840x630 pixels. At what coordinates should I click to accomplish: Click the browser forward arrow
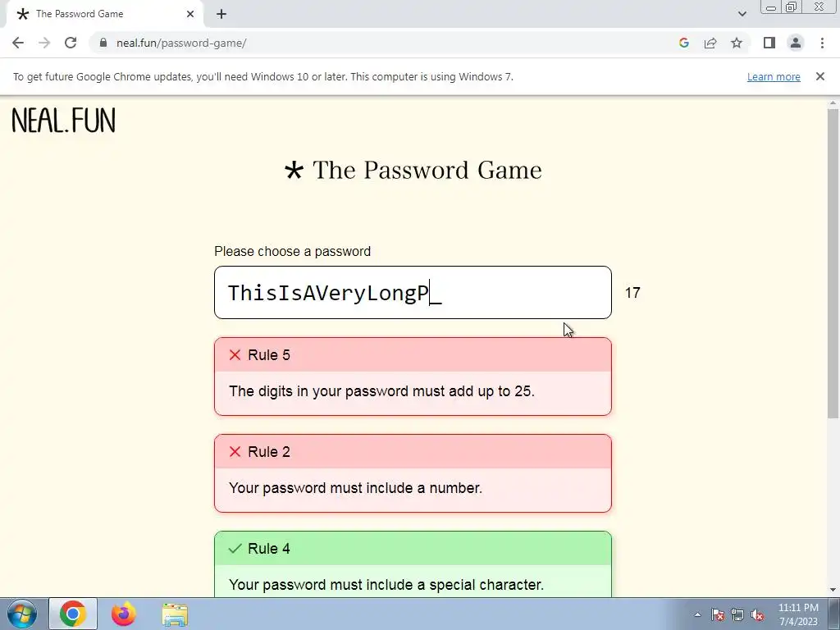[44, 43]
